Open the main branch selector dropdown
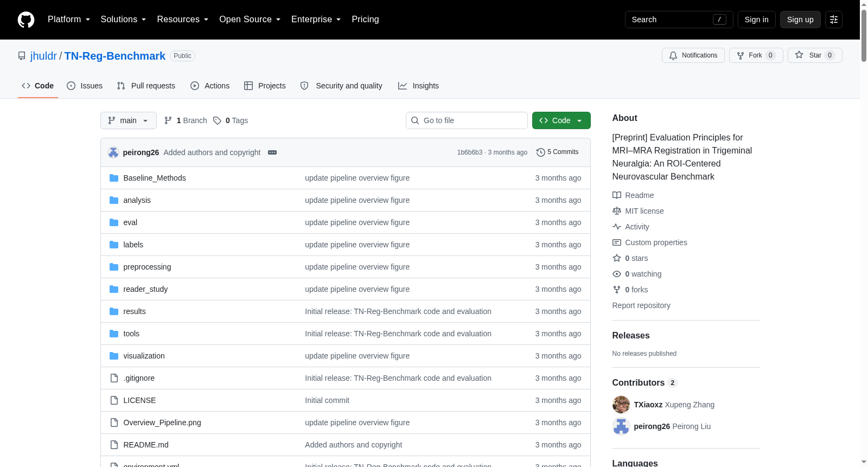This screenshot has width=868, height=467. coord(129,120)
